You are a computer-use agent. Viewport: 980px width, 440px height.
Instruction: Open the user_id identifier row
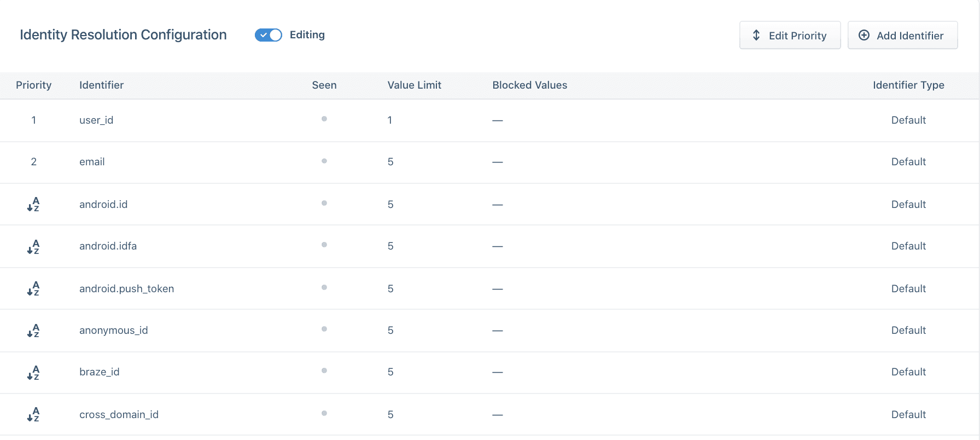[96, 120]
